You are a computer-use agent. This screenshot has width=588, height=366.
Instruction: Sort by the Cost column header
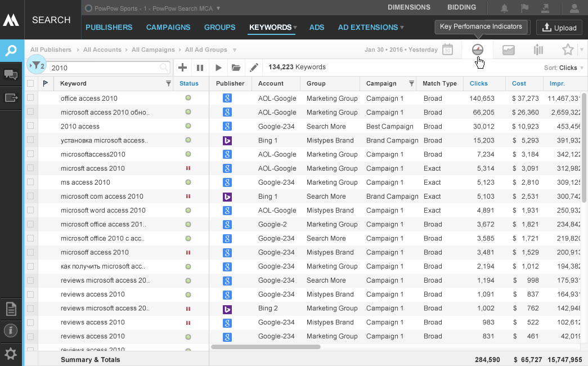(519, 83)
